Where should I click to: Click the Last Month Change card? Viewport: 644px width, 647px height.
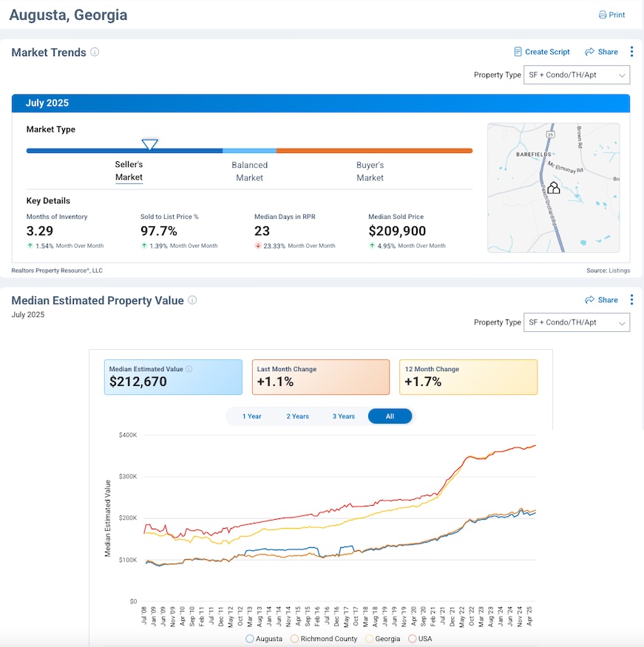[x=321, y=377]
